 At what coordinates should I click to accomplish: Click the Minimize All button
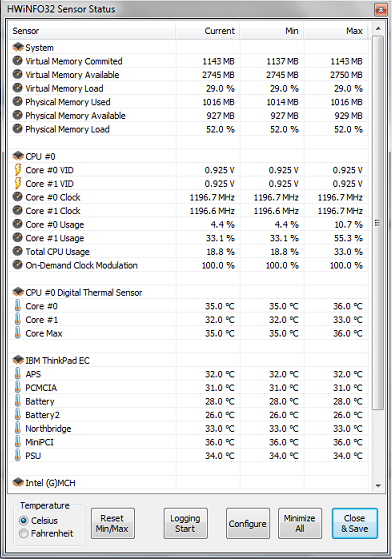pyautogui.click(x=300, y=523)
